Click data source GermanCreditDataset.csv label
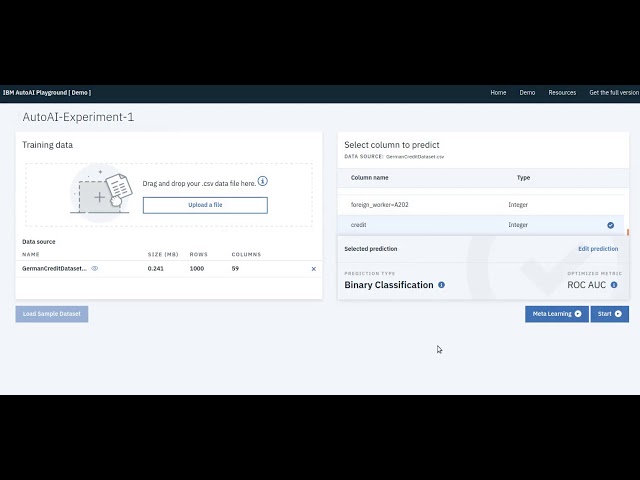This screenshot has width=640, height=480. point(415,157)
